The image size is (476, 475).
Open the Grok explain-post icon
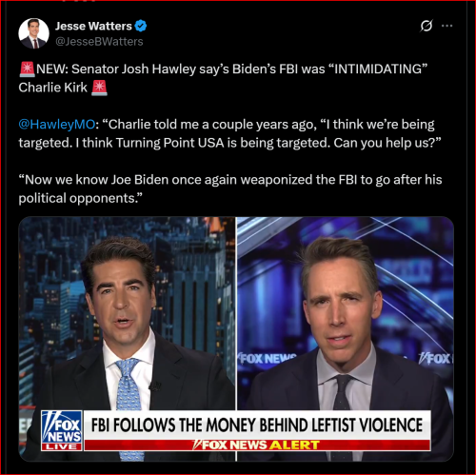pos(426,26)
